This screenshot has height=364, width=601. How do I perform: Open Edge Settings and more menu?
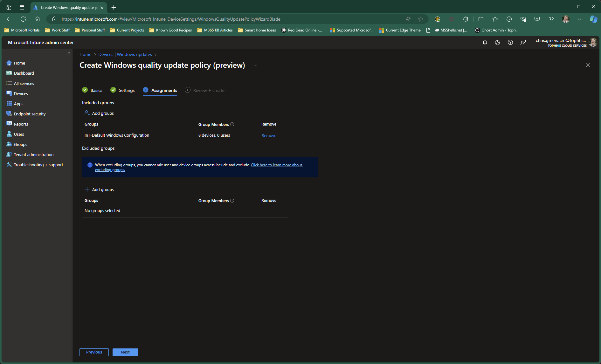coord(580,19)
